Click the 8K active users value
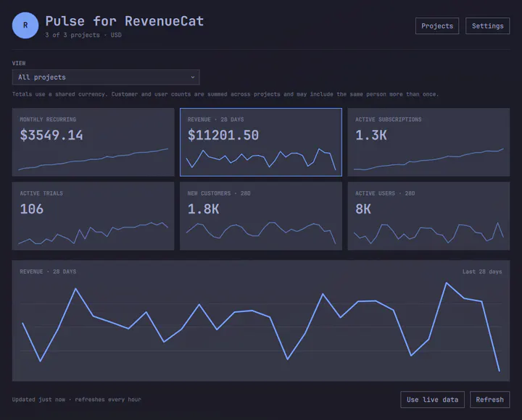This screenshot has height=420, width=522. click(x=363, y=209)
